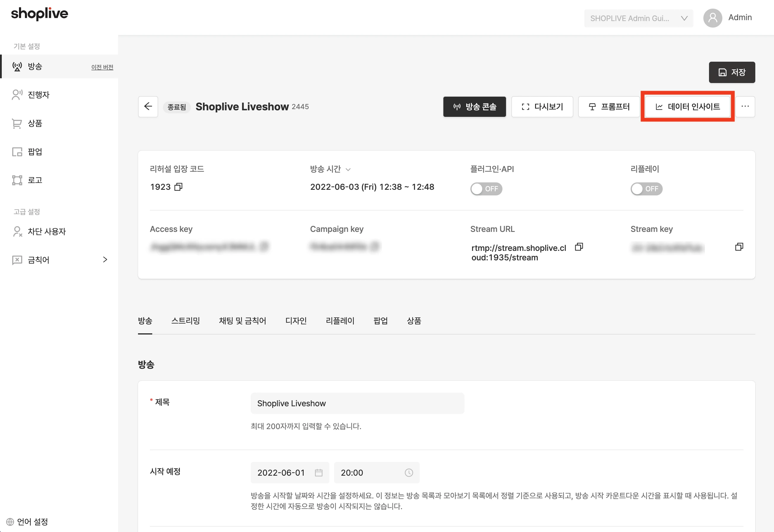Toggle the 플러그인·API switch

[486, 189]
